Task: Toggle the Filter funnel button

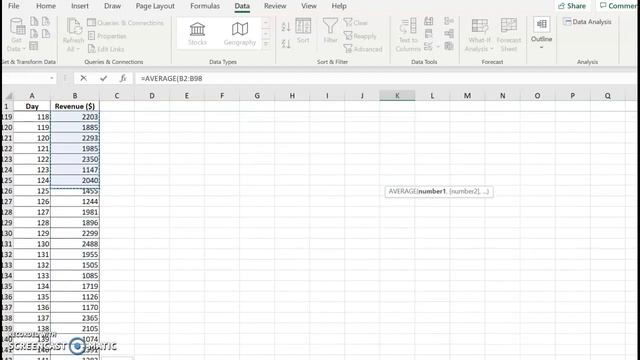Action: pyautogui.click(x=330, y=31)
